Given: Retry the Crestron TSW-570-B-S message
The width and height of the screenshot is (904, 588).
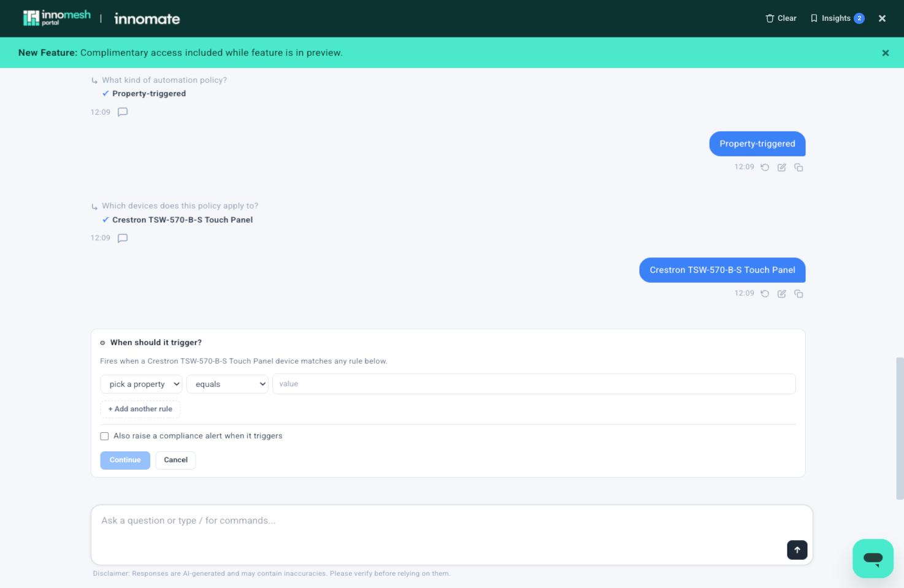Looking at the screenshot, I should point(765,294).
